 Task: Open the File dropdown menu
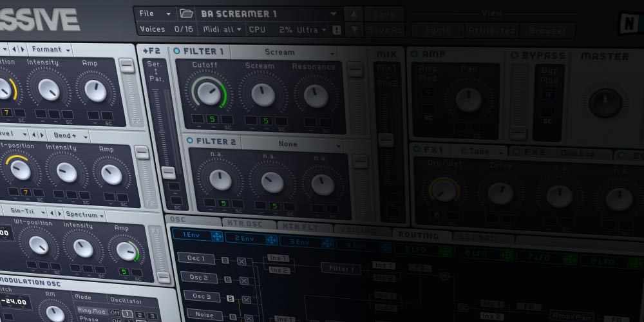point(155,14)
